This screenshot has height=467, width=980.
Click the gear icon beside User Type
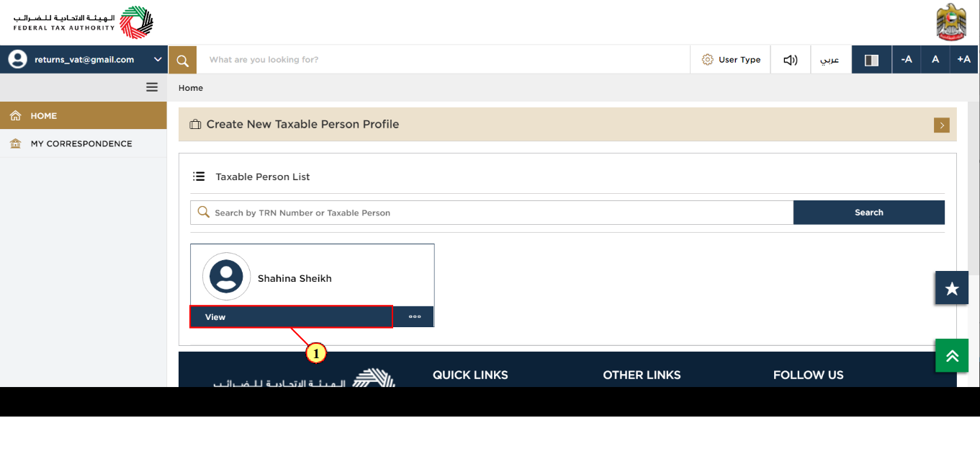pos(708,60)
